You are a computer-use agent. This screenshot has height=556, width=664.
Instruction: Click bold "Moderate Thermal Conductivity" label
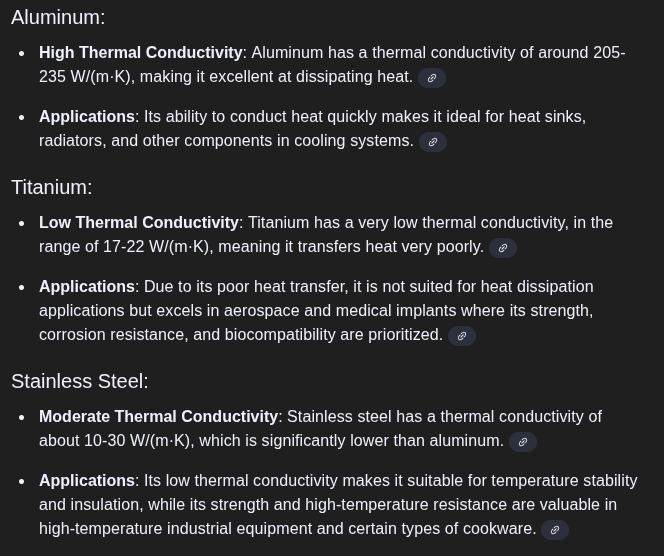[x=158, y=416]
